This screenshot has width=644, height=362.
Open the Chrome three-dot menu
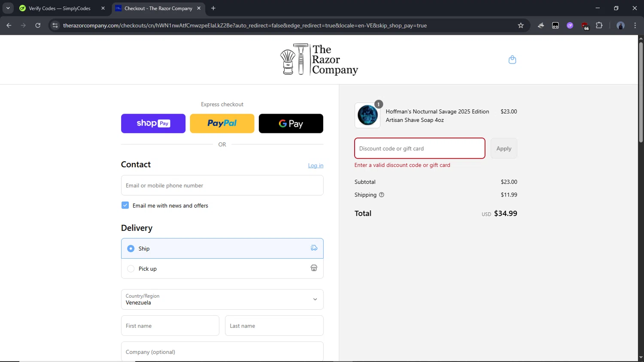635,25
